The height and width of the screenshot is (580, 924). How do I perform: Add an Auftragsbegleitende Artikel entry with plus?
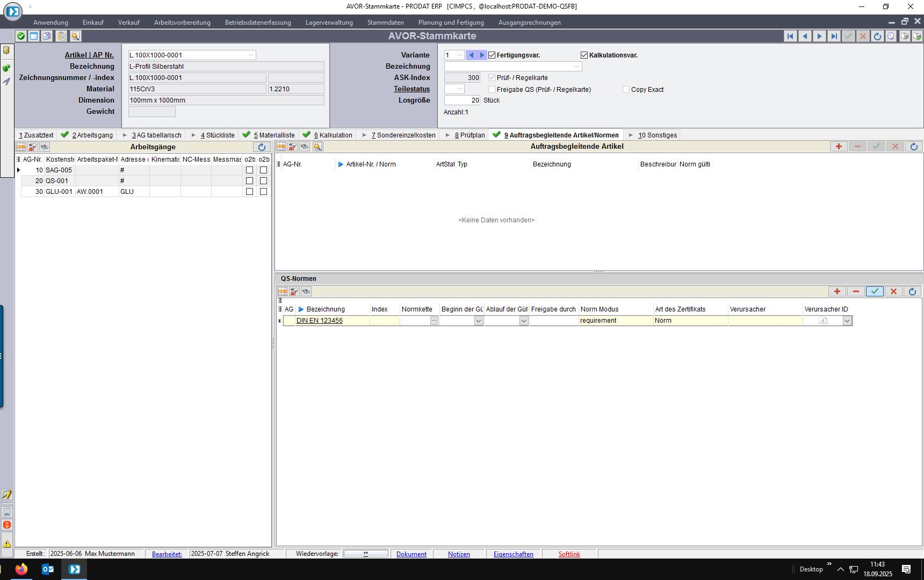(839, 146)
